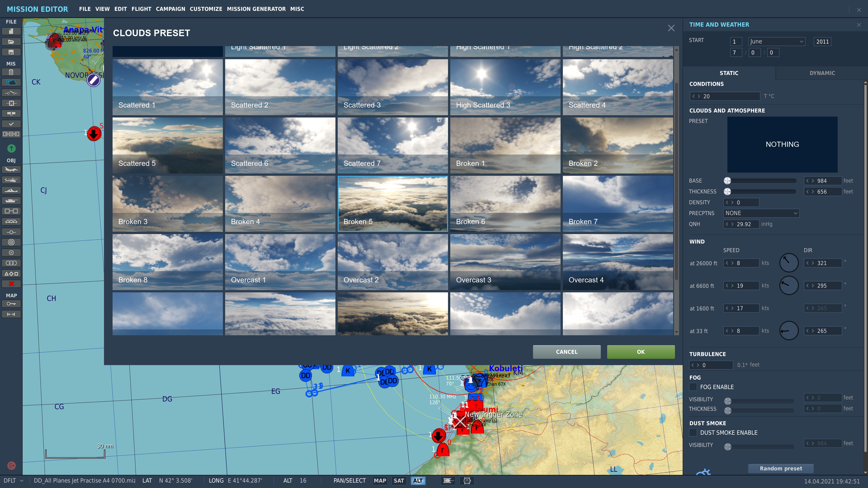The width and height of the screenshot is (868, 488).
Task: Click the distance ruler measure icon
Action: tap(11, 314)
